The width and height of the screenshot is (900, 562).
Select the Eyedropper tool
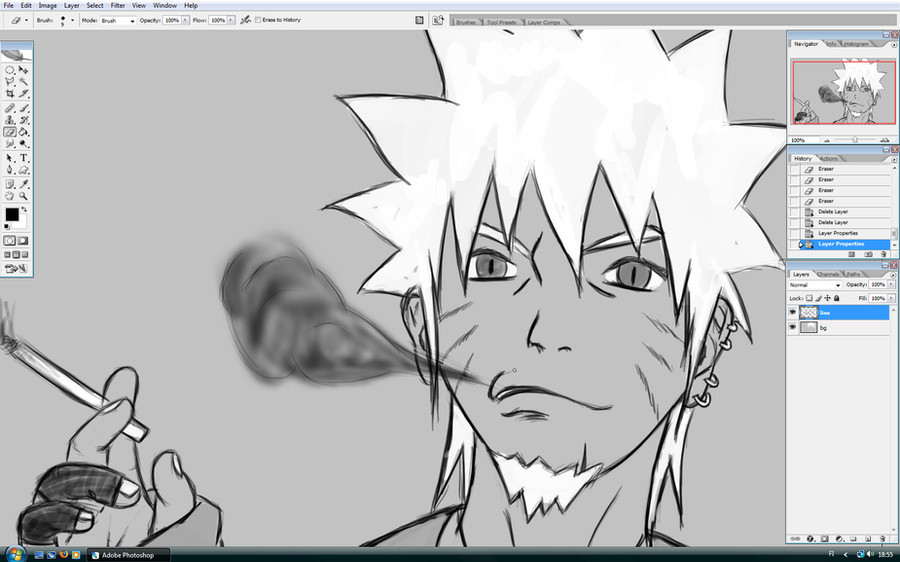[24, 184]
